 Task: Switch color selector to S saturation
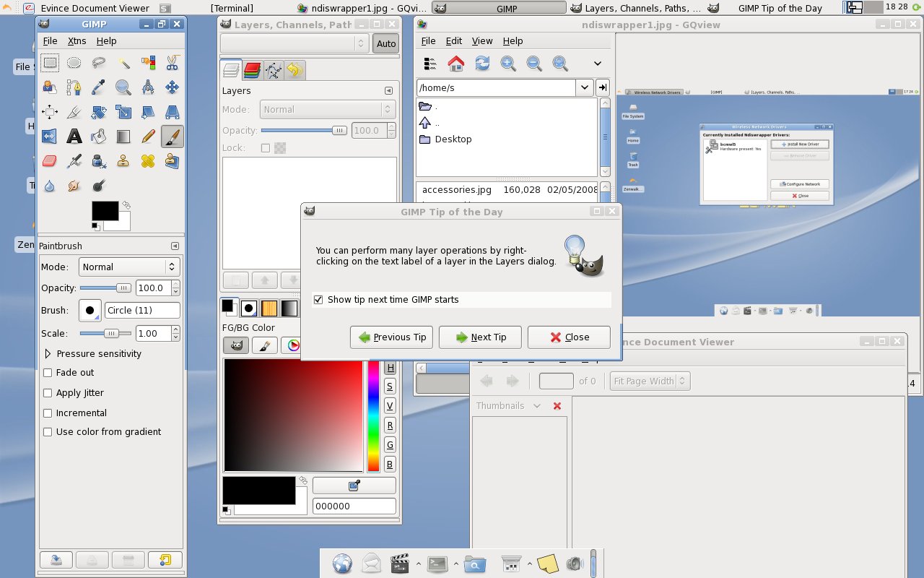point(390,387)
